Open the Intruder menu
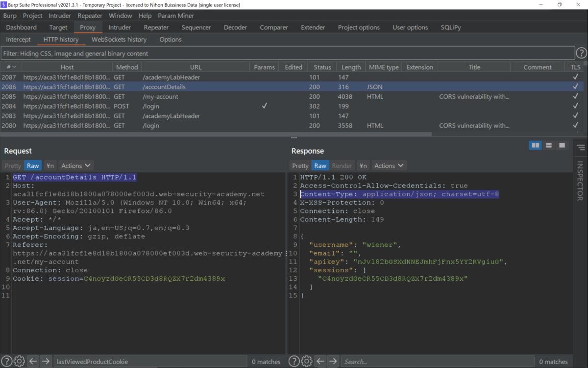Image resolution: width=588 pixels, height=368 pixels. coord(60,16)
